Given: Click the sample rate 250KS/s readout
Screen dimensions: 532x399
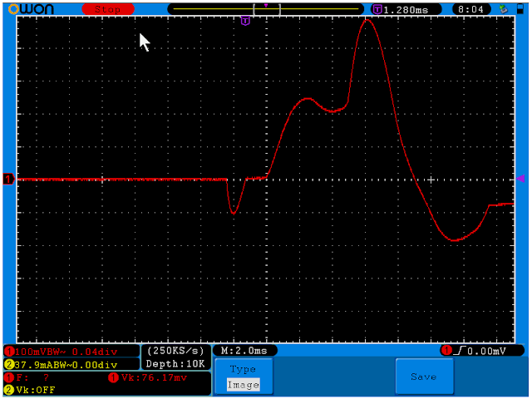Looking at the screenshot, I should point(175,351).
